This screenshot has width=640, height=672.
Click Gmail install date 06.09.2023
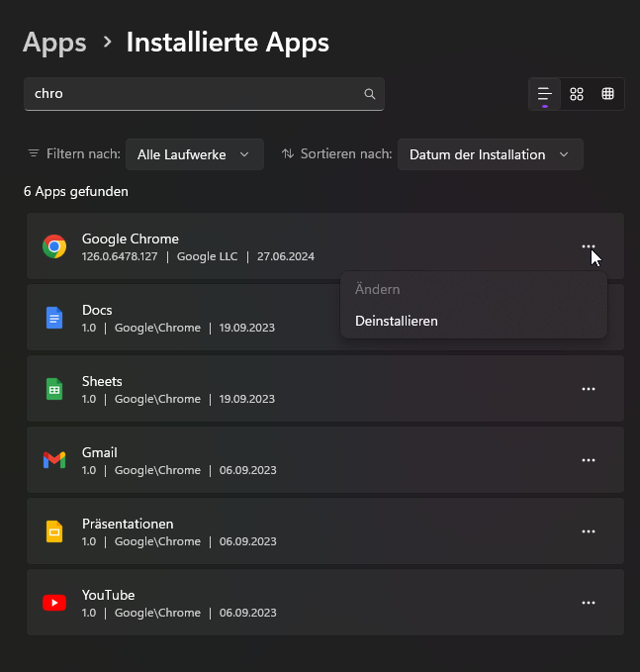[x=248, y=470]
